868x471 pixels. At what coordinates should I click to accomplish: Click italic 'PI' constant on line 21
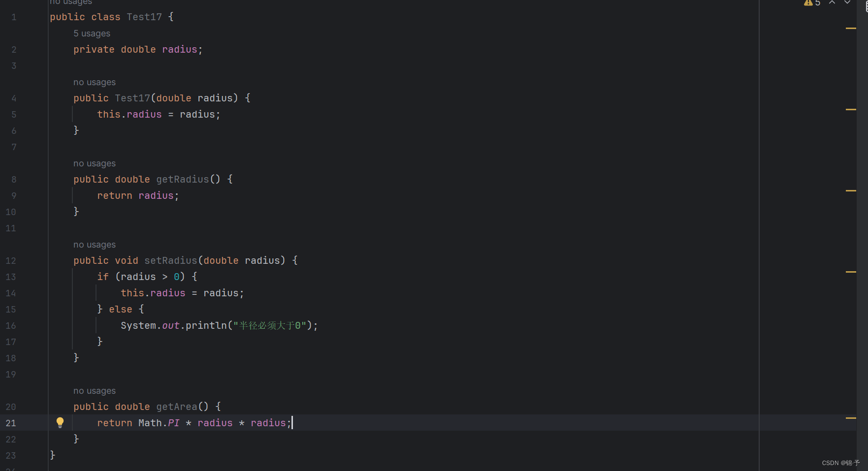click(x=174, y=423)
